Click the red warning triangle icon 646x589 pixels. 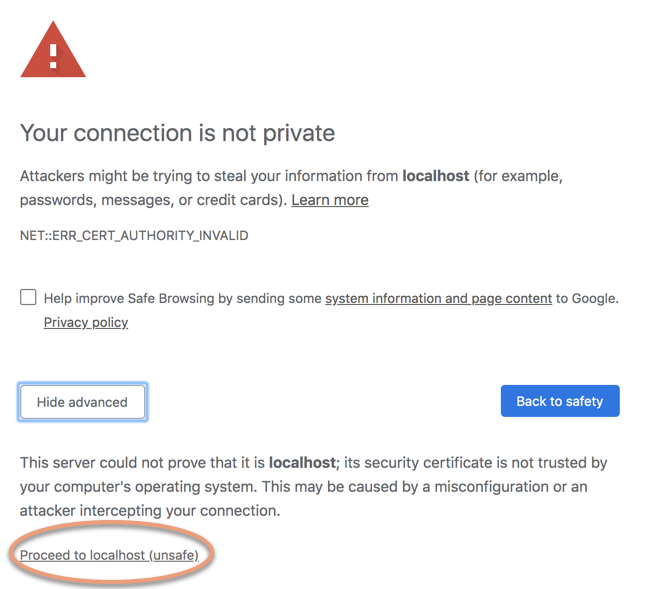tap(53, 50)
